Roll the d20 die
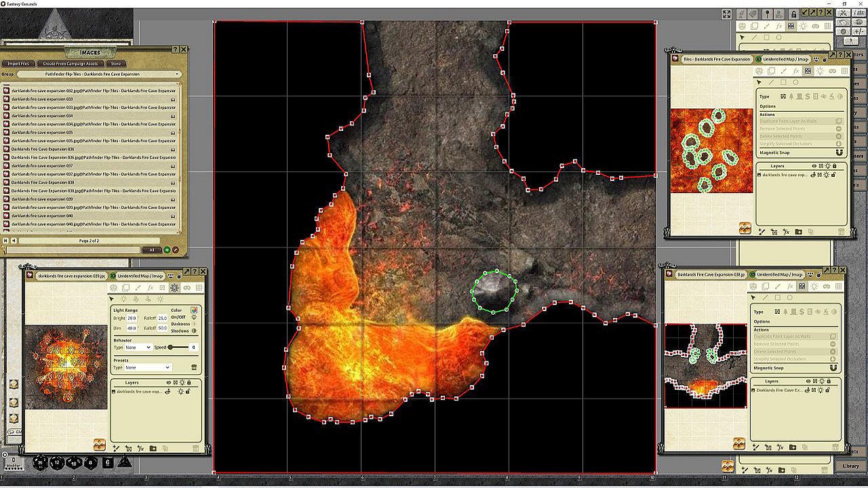 click(40, 462)
